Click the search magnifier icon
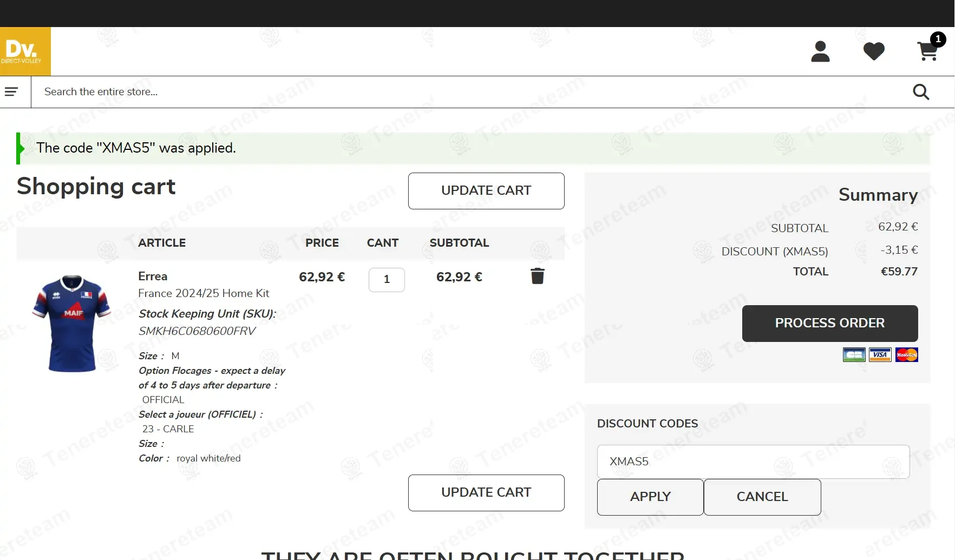 921,92
